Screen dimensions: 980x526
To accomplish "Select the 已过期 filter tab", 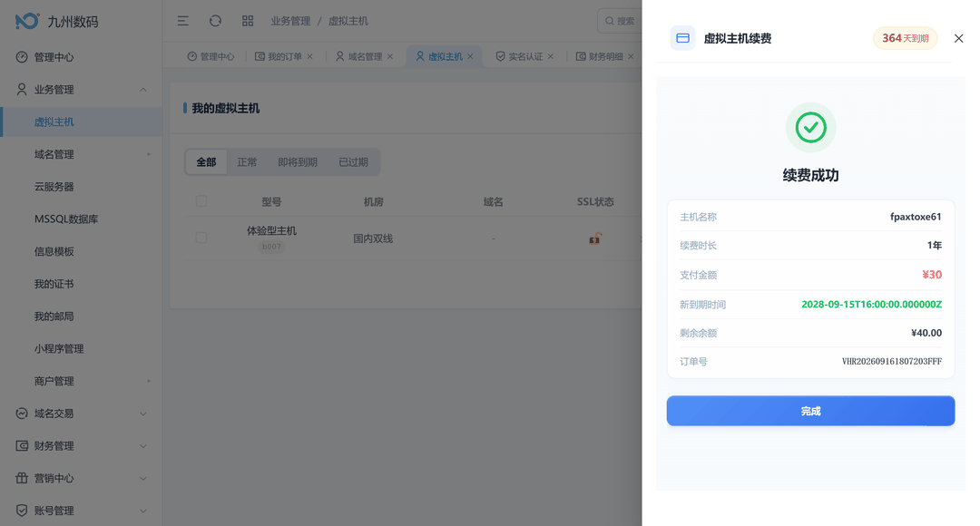I will pos(353,161).
